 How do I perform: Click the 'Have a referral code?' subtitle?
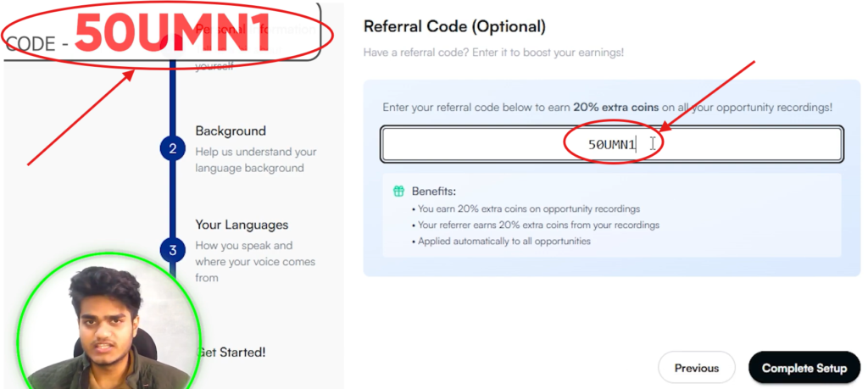tap(493, 53)
